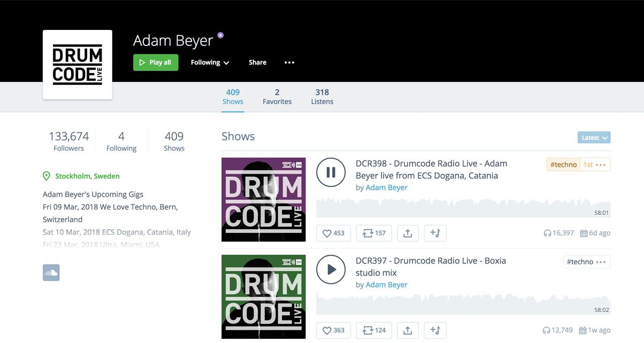The height and width of the screenshot is (343, 644).
Task: Open the SoundCloud profile link icon
Action: coord(51,272)
